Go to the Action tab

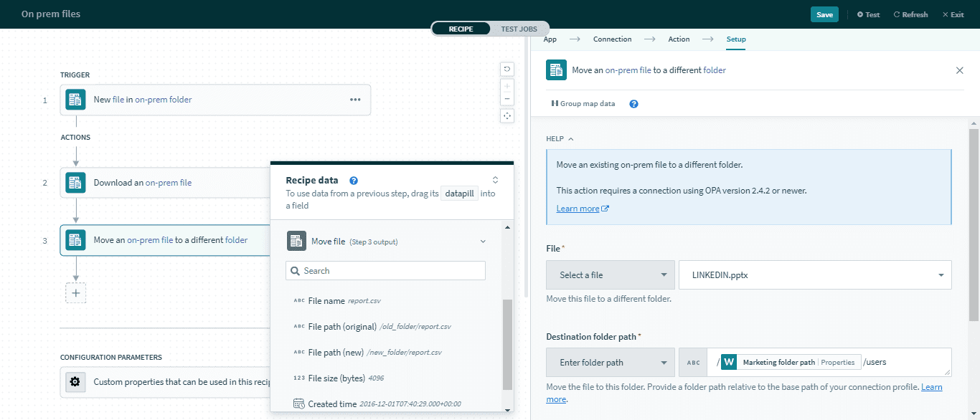coord(679,39)
